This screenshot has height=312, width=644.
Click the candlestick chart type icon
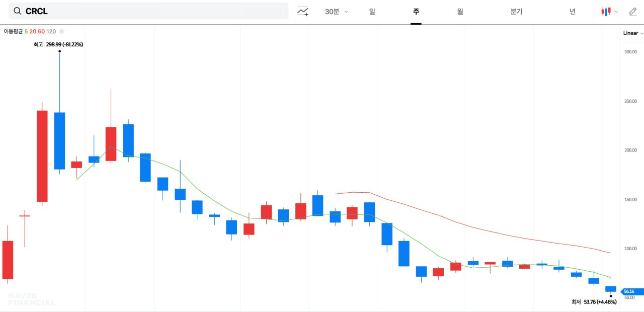pos(606,11)
